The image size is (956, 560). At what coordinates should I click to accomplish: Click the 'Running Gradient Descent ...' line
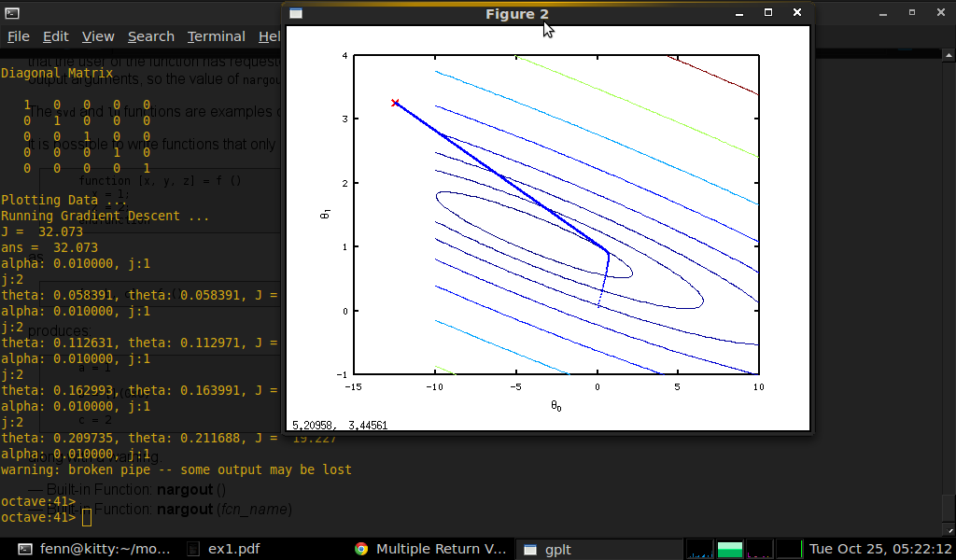pyautogui.click(x=105, y=216)
